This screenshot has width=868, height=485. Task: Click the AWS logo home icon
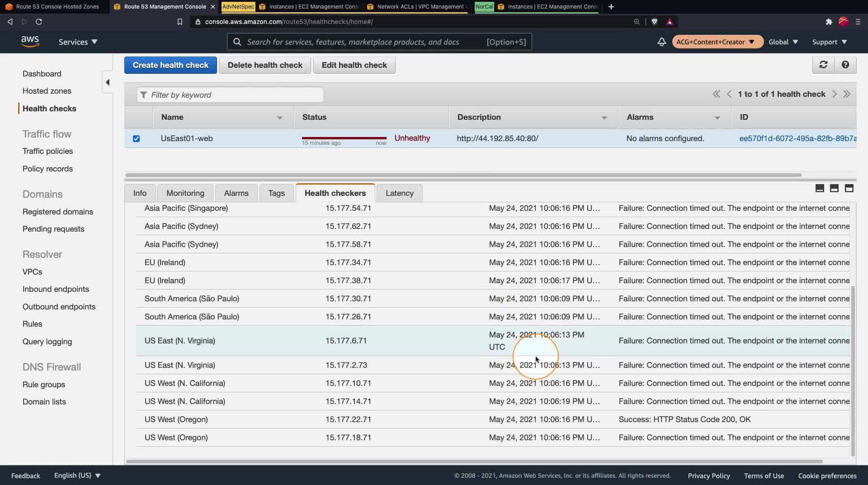(30, 42)
